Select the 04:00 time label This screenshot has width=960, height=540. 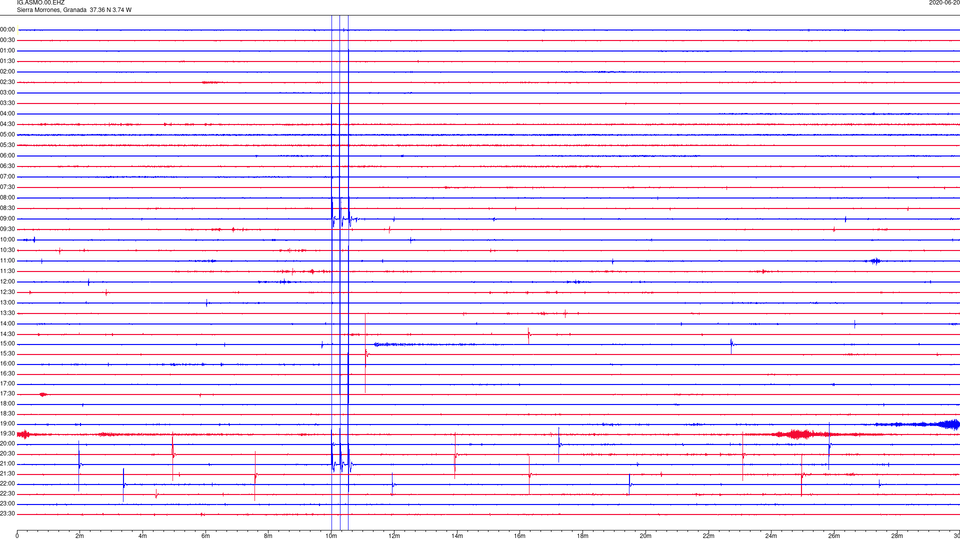(x=8, y=113)
